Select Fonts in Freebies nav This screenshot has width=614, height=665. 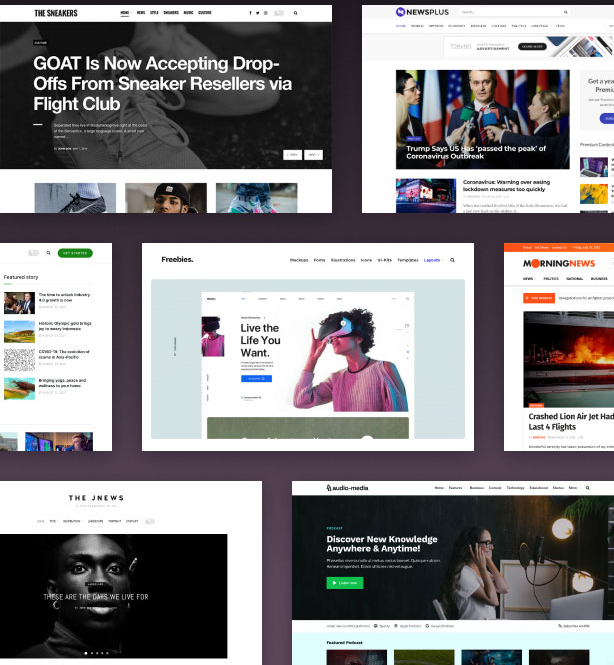click(319, 260)
